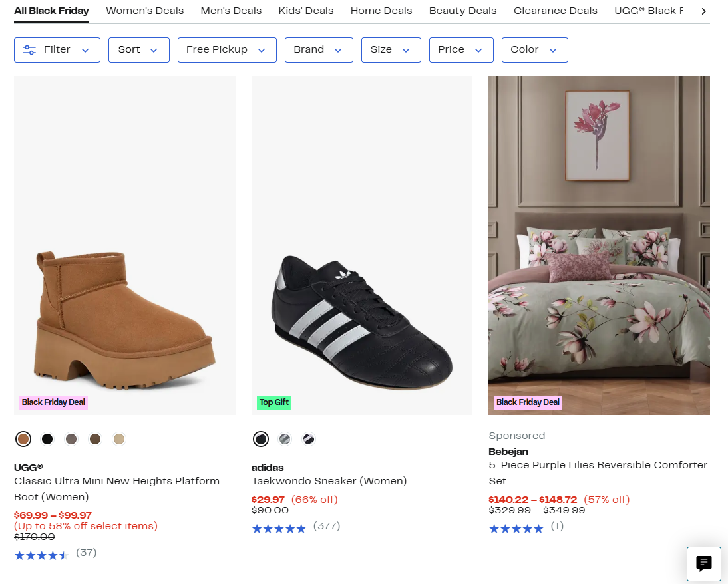
Task: Select the black UGG boot color
Action: coord(47,439)
